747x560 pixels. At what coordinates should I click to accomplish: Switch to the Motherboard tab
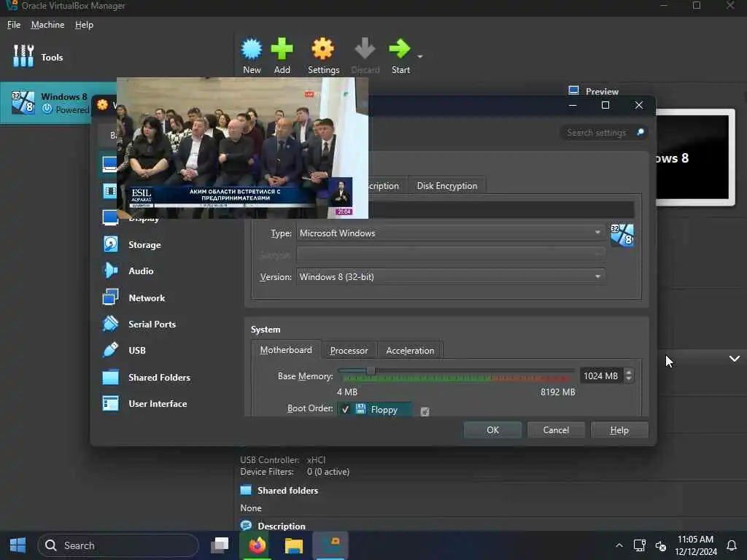(286, 350)
